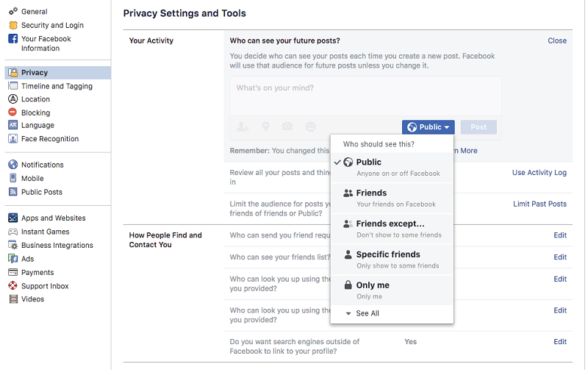Select Specific friends audience option
This screenshot has height=375, width=588.
[x=392, y=260]
